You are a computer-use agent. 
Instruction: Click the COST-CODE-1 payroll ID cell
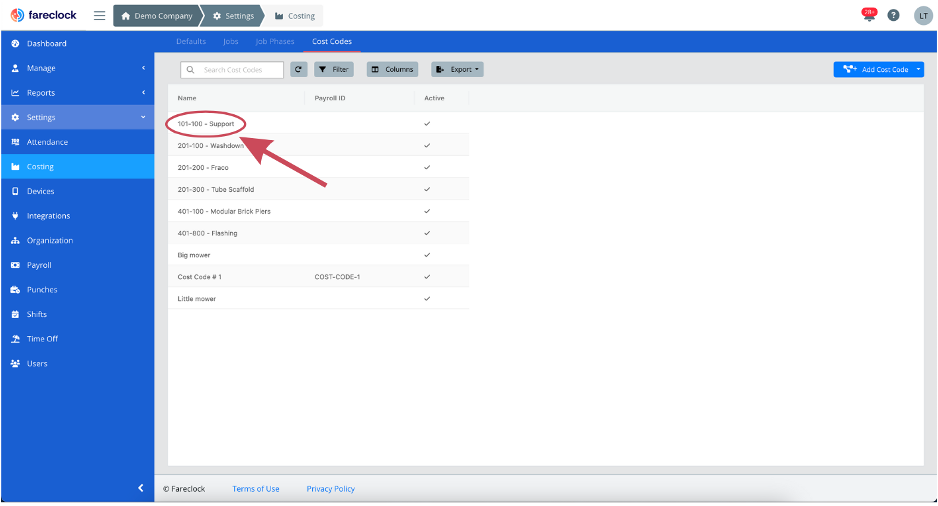(x=337, y=277)
